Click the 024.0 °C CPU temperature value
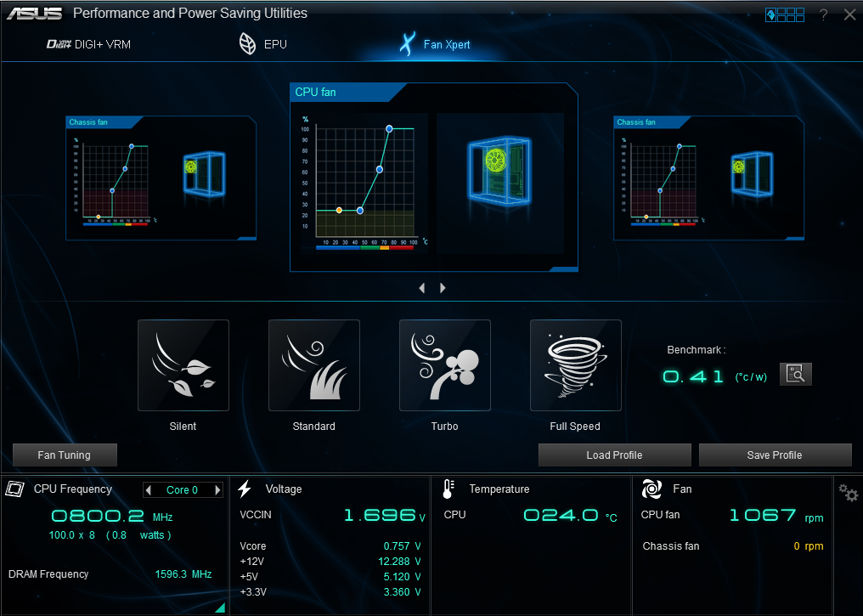 (571, 515)
